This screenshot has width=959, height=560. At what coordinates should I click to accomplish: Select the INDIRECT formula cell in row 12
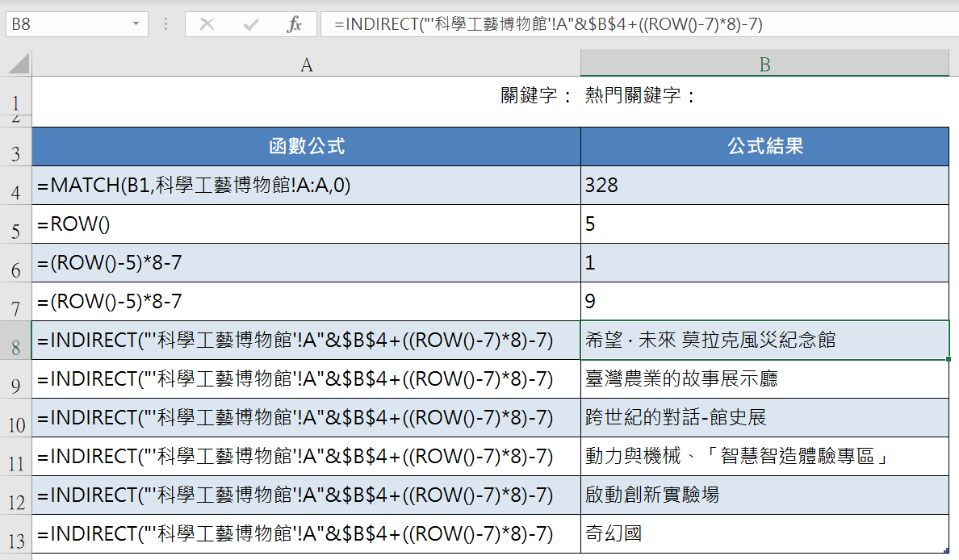tap(307, 495)
